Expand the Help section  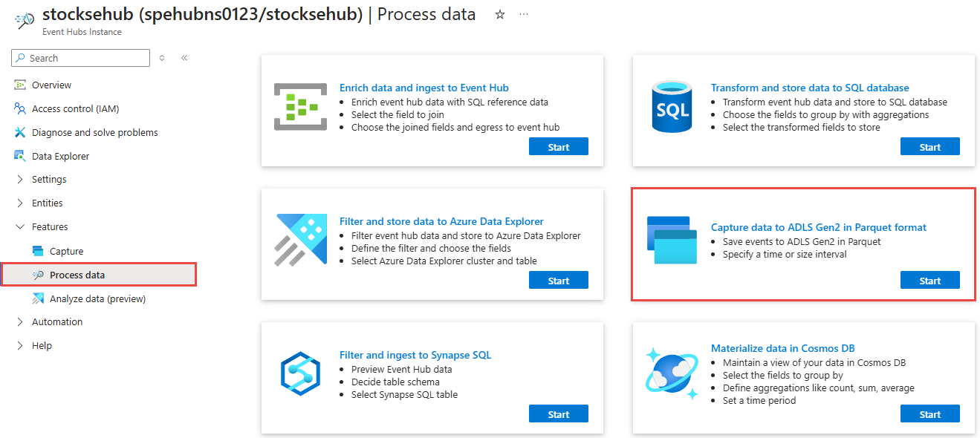(20, 346)
